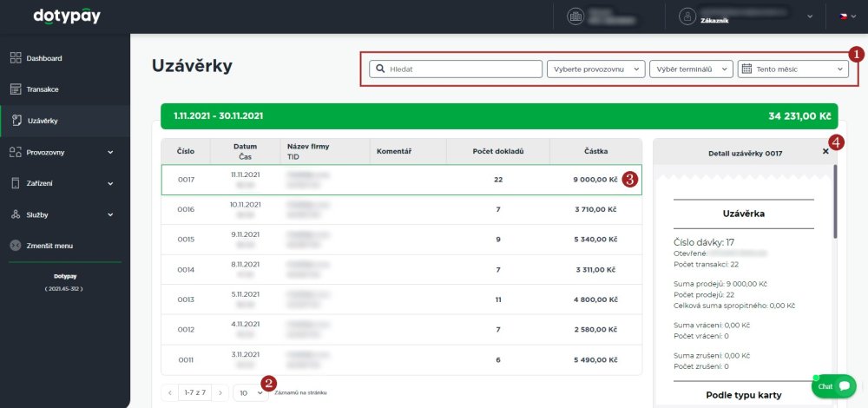Viewport: 868px width, 408px height.
Task: Open the 10 records per page dropdown
Action: pyautogui.click(x=251, y=392)
